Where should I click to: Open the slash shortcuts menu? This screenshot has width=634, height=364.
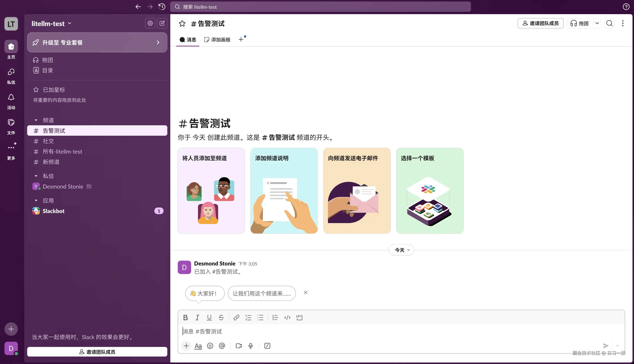[x=267, y=346]
